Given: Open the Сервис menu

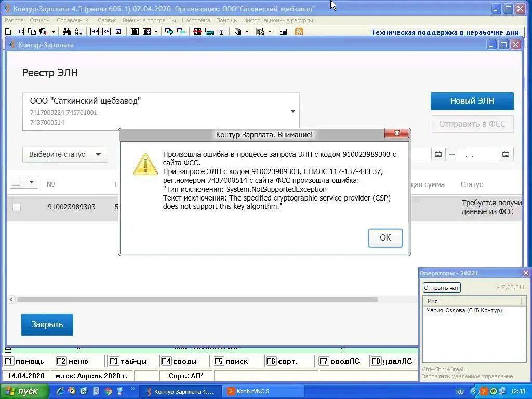Looking at the screenshot, I should (x=107, y=20).
